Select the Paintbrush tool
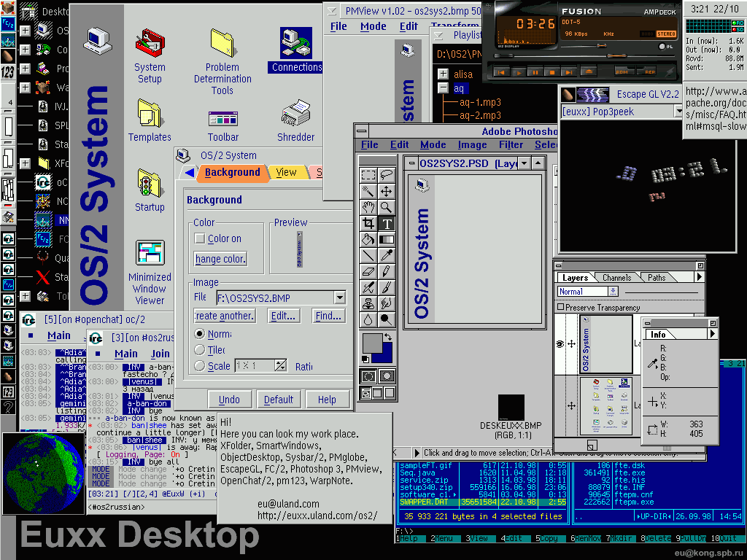Image resolution: width=747 pixels, height=560 pixels. [387, 288]
